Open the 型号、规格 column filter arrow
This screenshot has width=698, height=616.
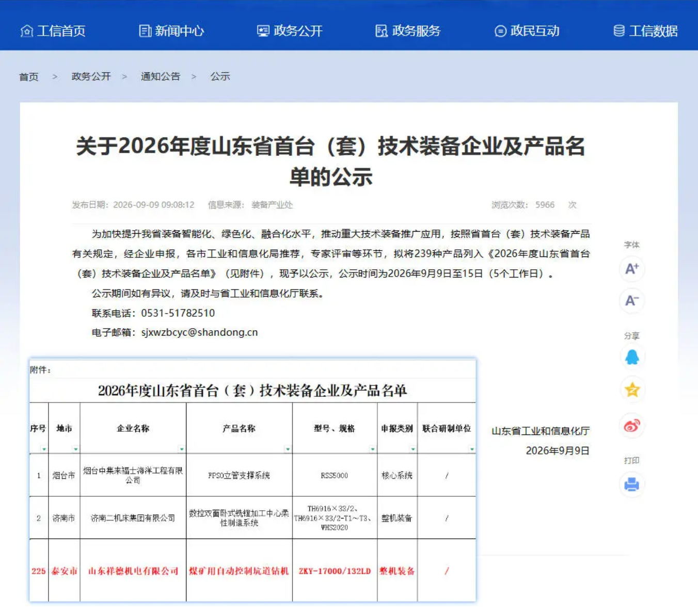pyautogui.click(x=373, y=449)
